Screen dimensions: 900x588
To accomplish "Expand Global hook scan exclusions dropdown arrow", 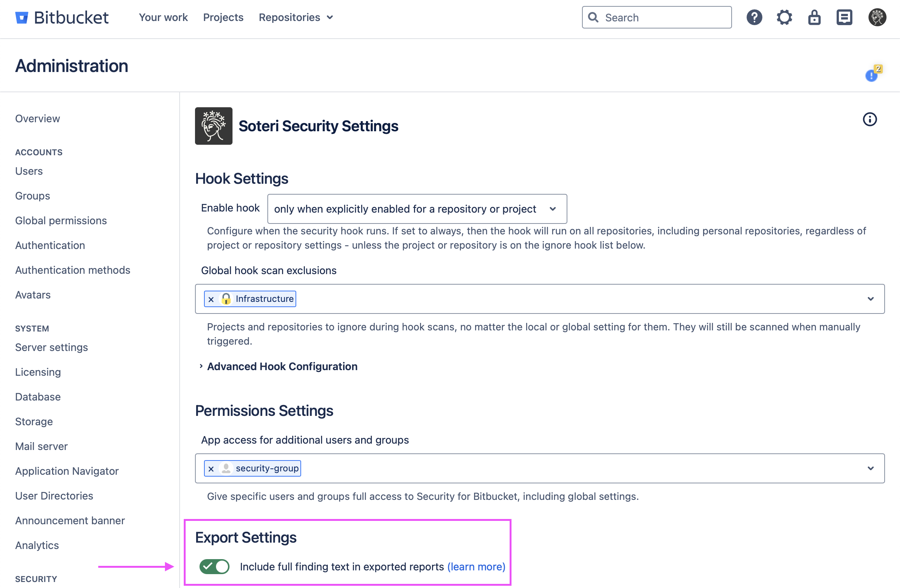I will pyautogui.click(x=870, y=299).
